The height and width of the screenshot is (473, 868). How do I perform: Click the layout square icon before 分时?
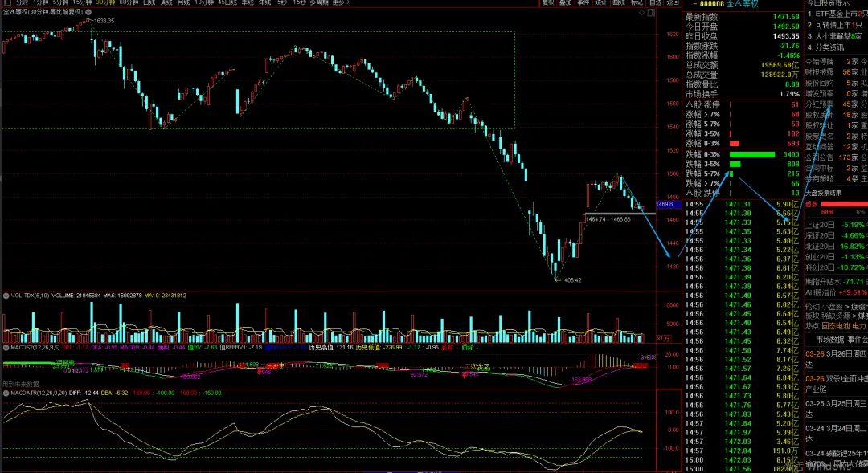(7, 2)
